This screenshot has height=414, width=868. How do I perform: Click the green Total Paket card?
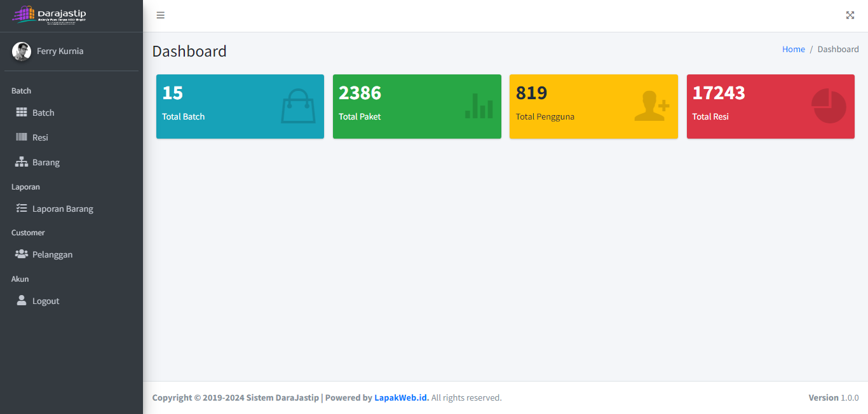click(417, 106)
